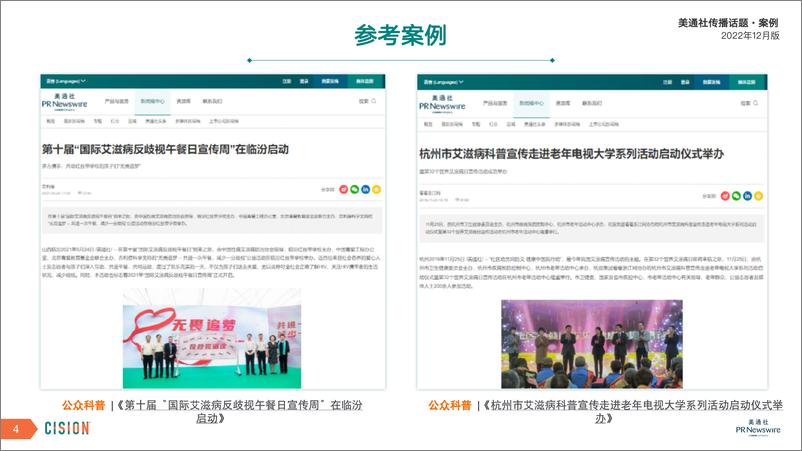Click the search magnifier in left page header
The image size is (802, 451).
[374, 101]
